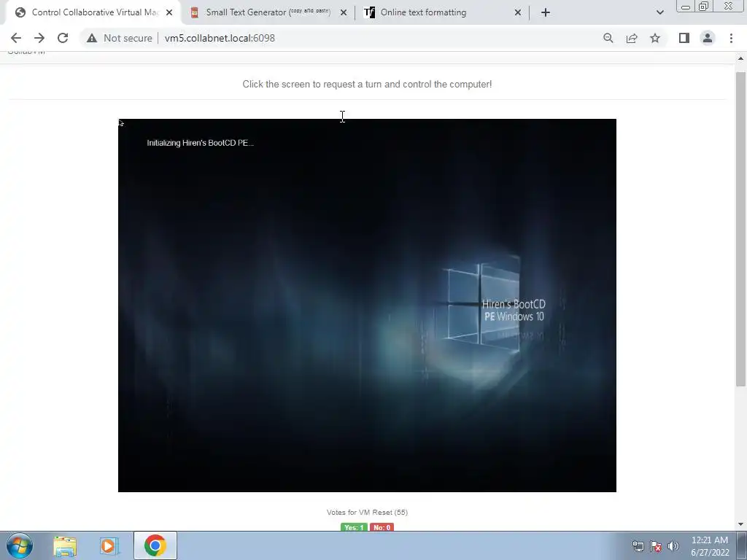747x560 pixels.
Task: Open the Chrome three-dot menu
Action: click(x=731, y=38)
